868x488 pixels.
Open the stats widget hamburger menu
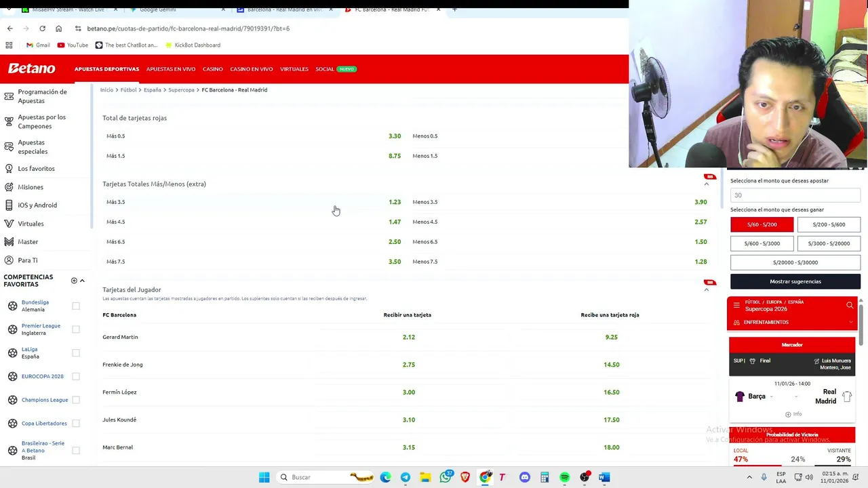coord(736,306)
